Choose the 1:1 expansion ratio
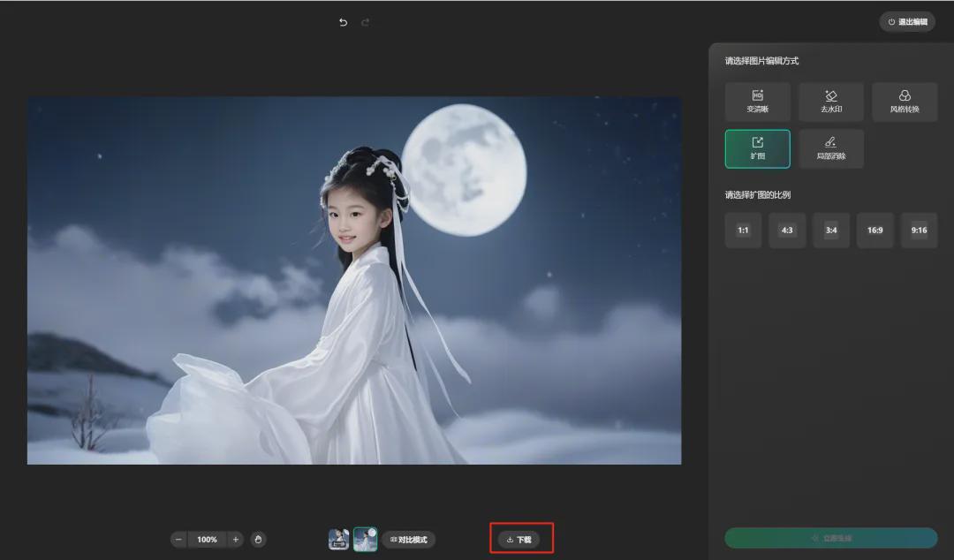This screenshot has width=954, height=560. pyautogui.click(x=743, y=231)
